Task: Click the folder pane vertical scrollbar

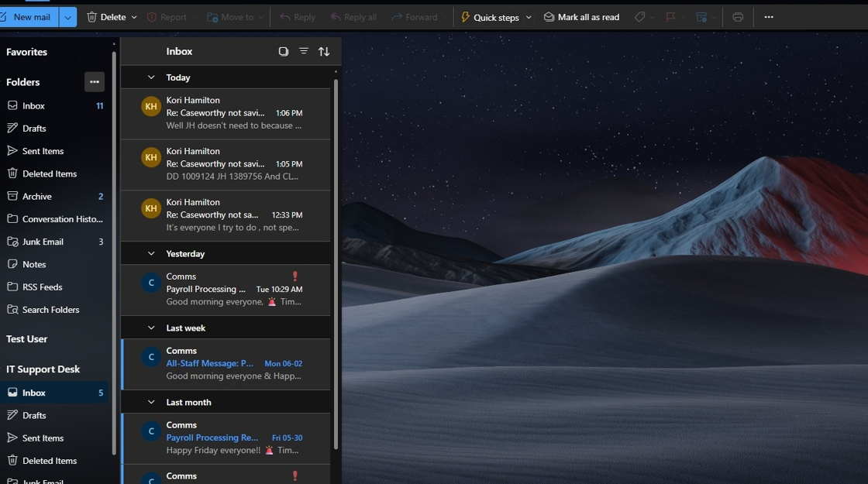Action: [x=114, y=253]
